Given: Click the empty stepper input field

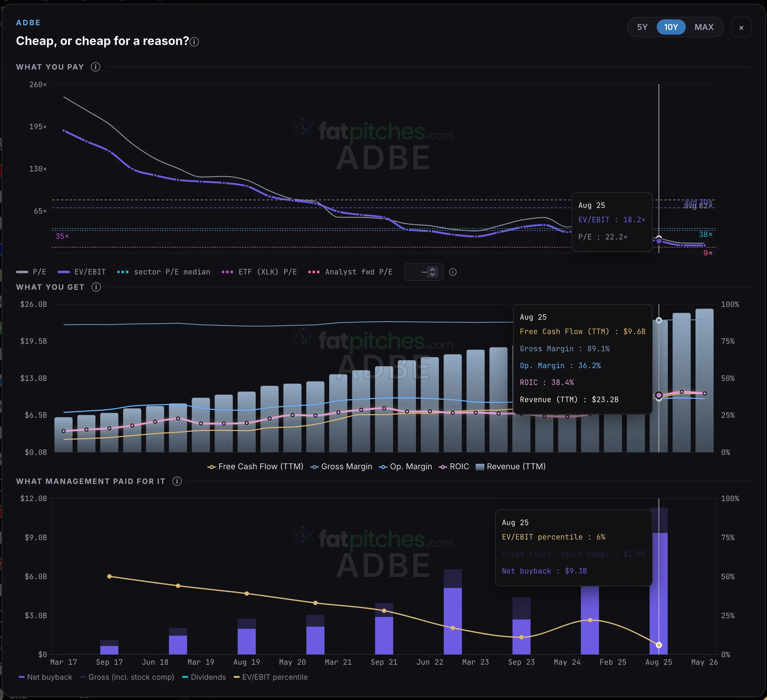Looking at the screenshot, I should 423,272.
